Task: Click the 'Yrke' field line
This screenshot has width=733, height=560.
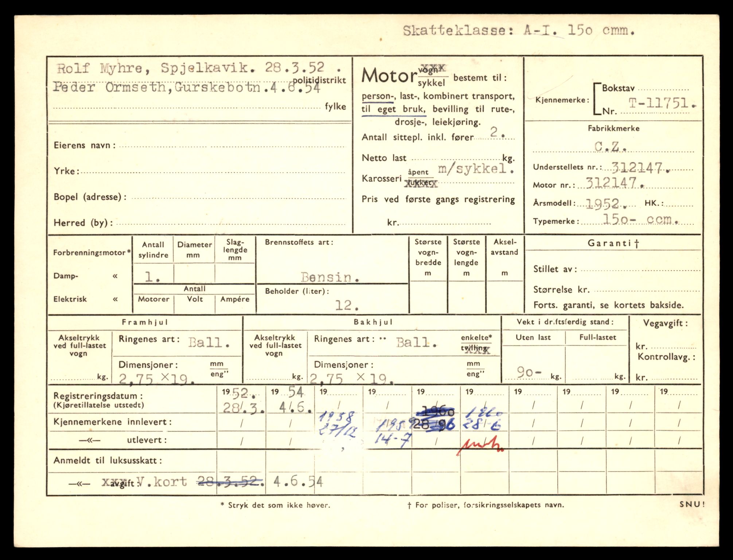Action: click(x=213, y=172)
